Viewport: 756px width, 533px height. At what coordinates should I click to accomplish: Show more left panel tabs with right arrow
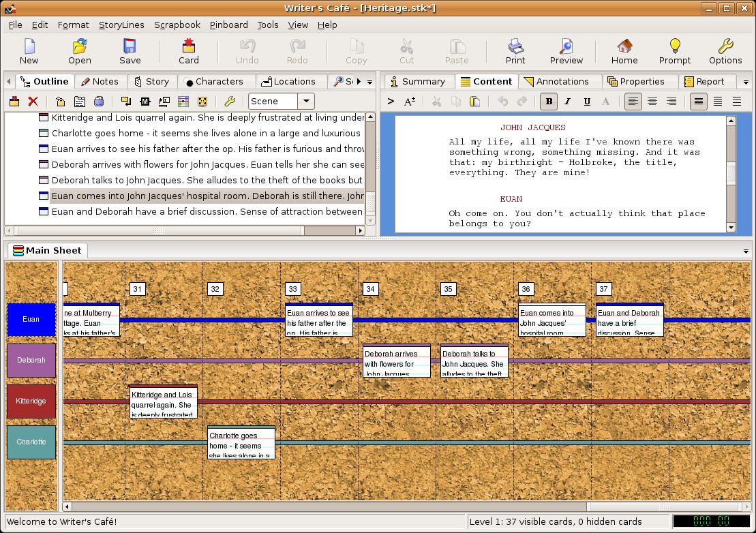tap(359, 81)
